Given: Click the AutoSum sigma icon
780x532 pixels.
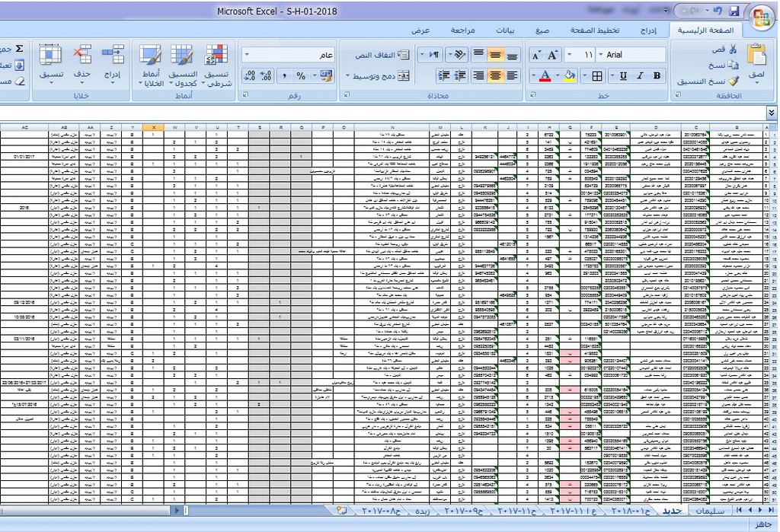Looking at the screenshot, I should click(x=19, y=49).
